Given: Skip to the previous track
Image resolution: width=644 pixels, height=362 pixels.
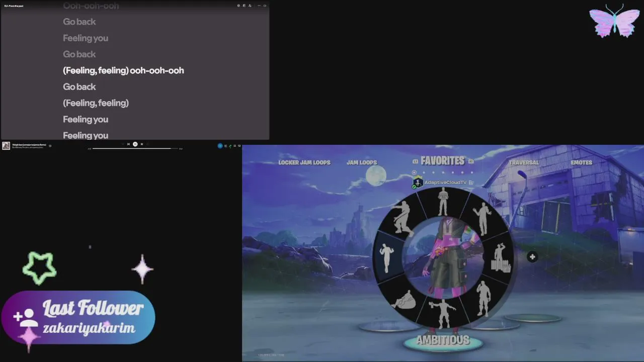Looking at the screenshot, I should coord(128,144).
